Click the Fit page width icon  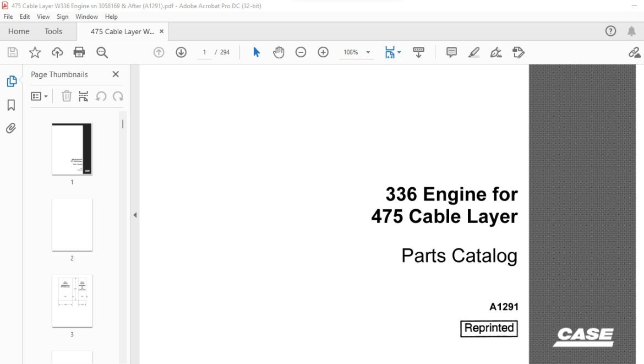(x=389, y=52)
